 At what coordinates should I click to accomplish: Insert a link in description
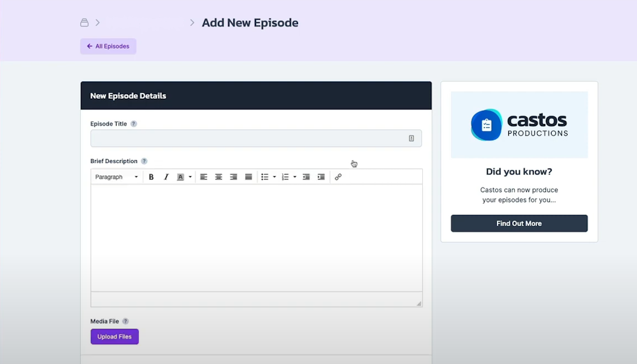[x=338, y=177]
